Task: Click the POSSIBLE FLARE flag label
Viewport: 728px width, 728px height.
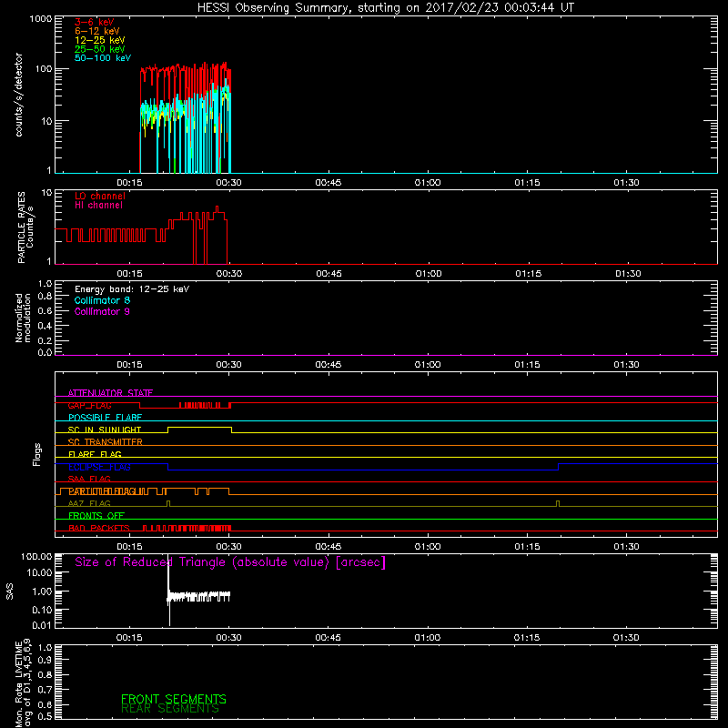Action: pos(105,418)
